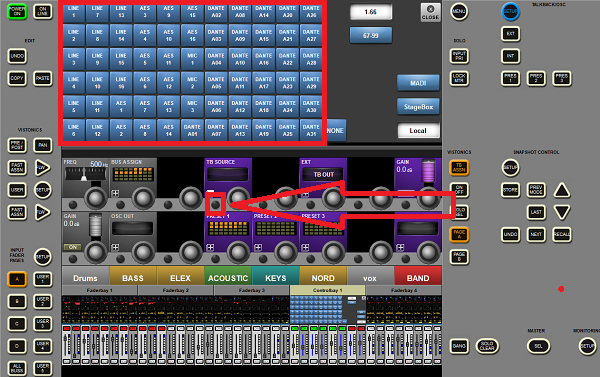Toggle the ON LINE button
600x377 pixels.
(43, 12)
